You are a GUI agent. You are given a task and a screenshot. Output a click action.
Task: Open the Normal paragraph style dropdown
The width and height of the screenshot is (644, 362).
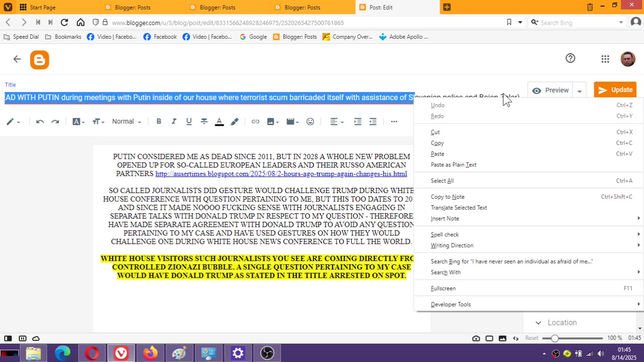pos(127,122)
